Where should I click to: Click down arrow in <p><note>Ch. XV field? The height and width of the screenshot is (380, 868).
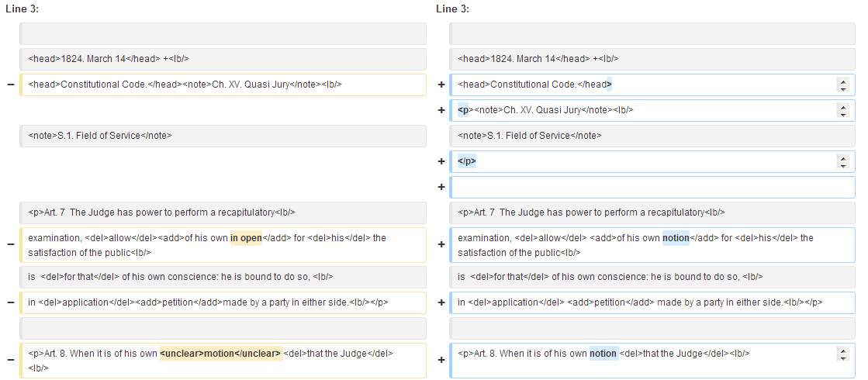pos(843,115)
